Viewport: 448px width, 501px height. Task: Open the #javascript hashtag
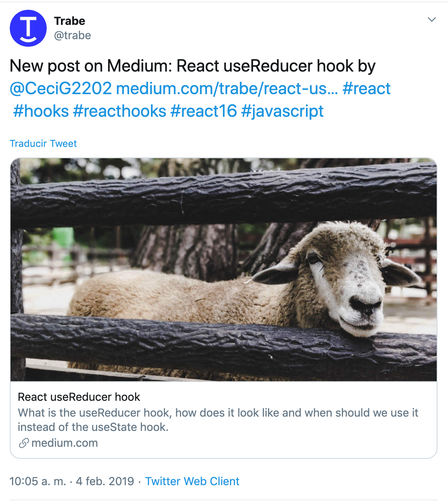point(282,112)
